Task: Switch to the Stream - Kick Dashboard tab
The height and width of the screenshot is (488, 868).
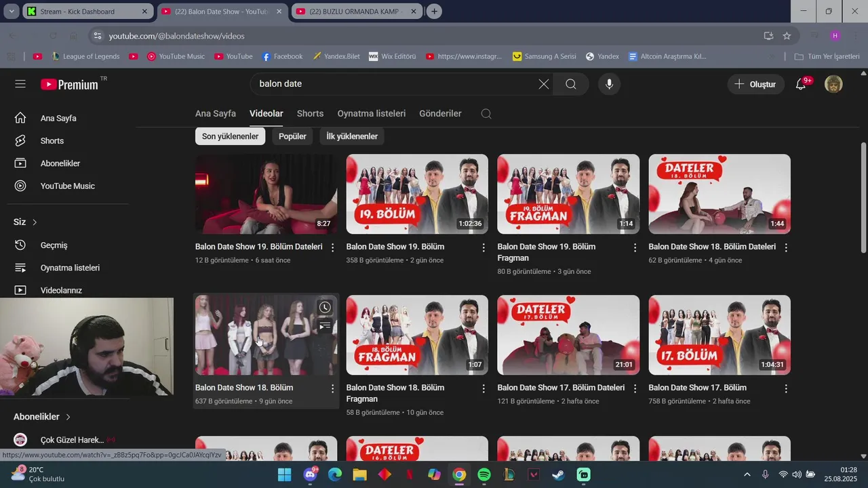Action: [88, 12]
